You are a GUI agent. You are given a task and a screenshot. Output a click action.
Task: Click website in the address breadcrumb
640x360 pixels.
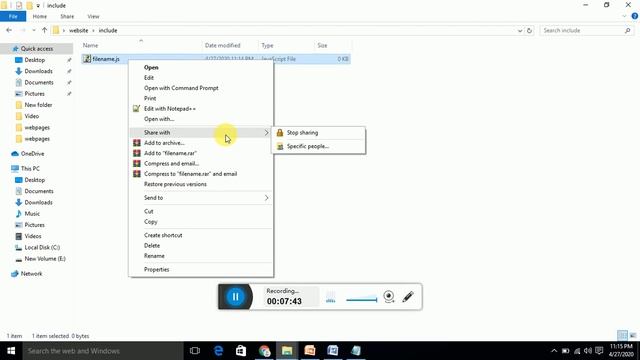(x=78, y=31)
